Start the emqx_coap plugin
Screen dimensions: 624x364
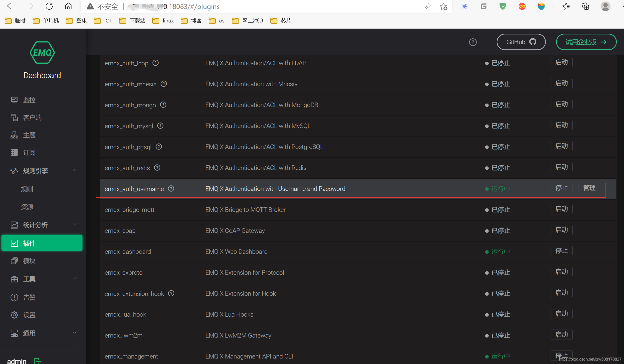coord(561,230)
